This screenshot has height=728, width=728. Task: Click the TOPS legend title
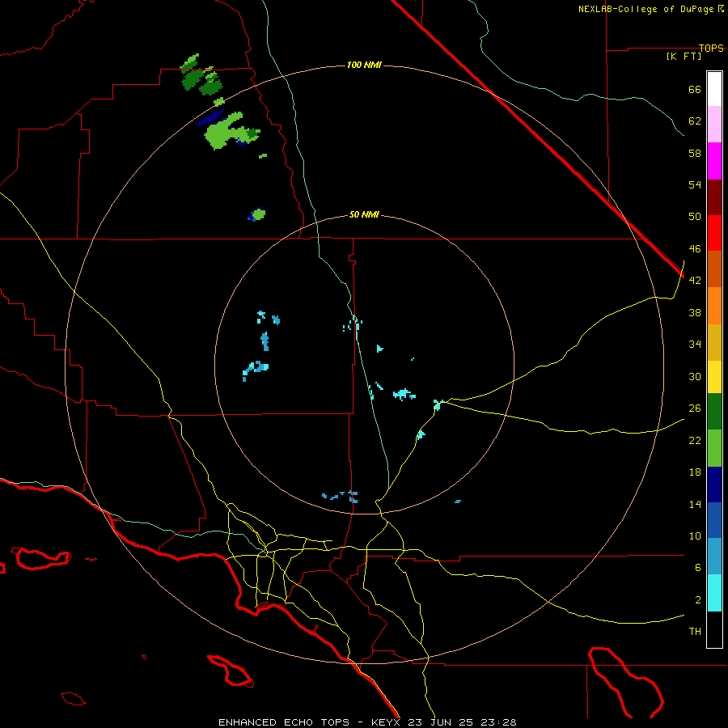click(711, 48)
